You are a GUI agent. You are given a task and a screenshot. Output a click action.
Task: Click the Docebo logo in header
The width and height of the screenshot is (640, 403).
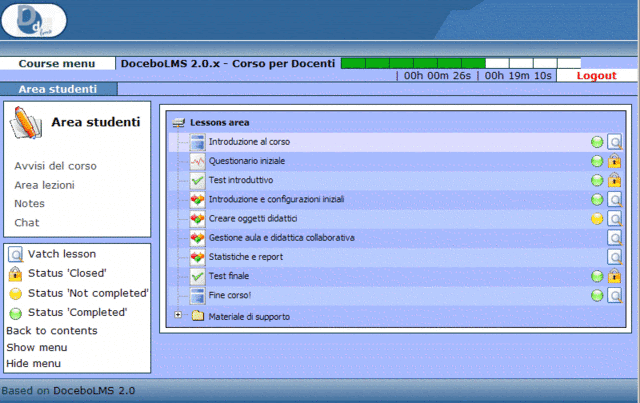34,20
